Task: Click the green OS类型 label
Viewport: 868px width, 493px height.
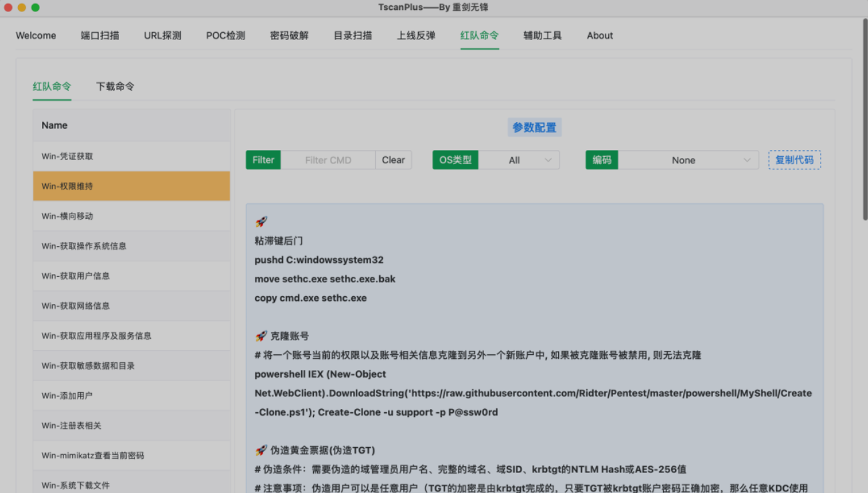Action: tap(455, 160)
